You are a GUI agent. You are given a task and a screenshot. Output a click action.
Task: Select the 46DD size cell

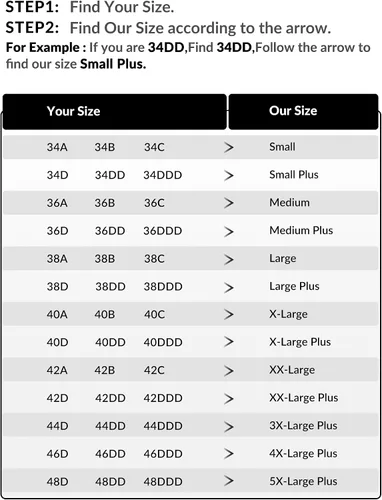[110, 454]
